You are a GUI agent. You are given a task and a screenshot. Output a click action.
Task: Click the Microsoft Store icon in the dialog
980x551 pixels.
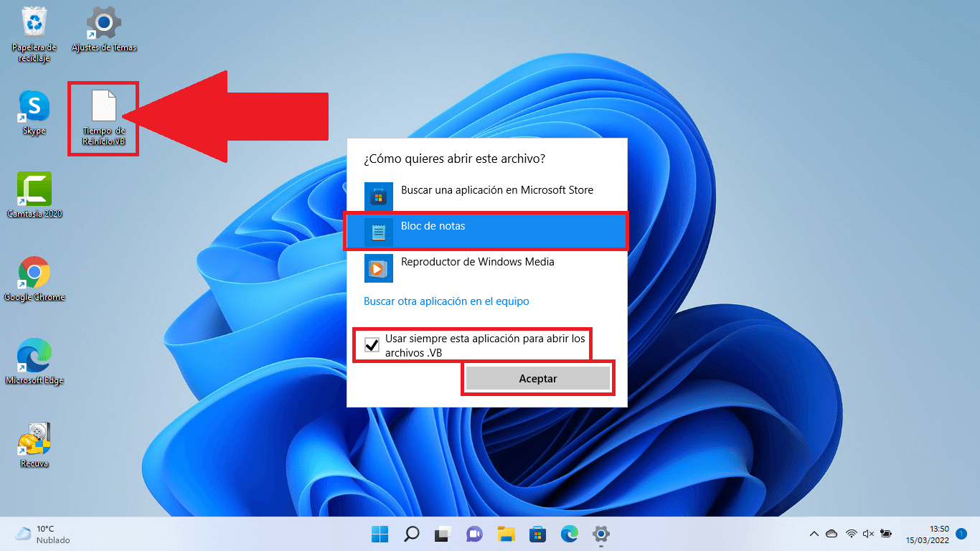point(379,196)
